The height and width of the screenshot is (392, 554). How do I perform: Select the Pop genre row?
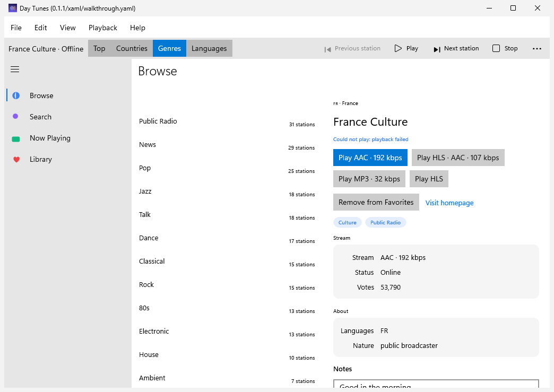(x=227, y=168)
